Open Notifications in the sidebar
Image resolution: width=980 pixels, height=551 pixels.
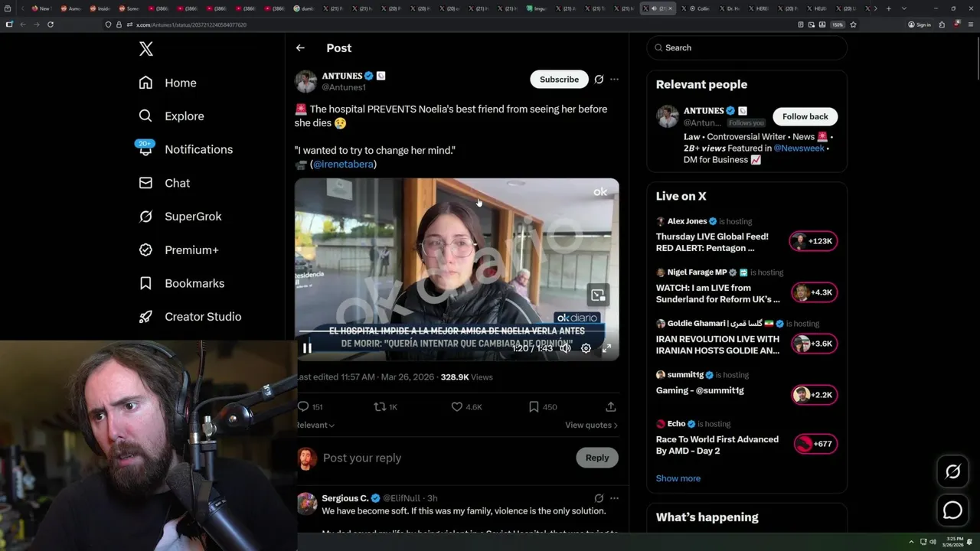coord(185,149)
